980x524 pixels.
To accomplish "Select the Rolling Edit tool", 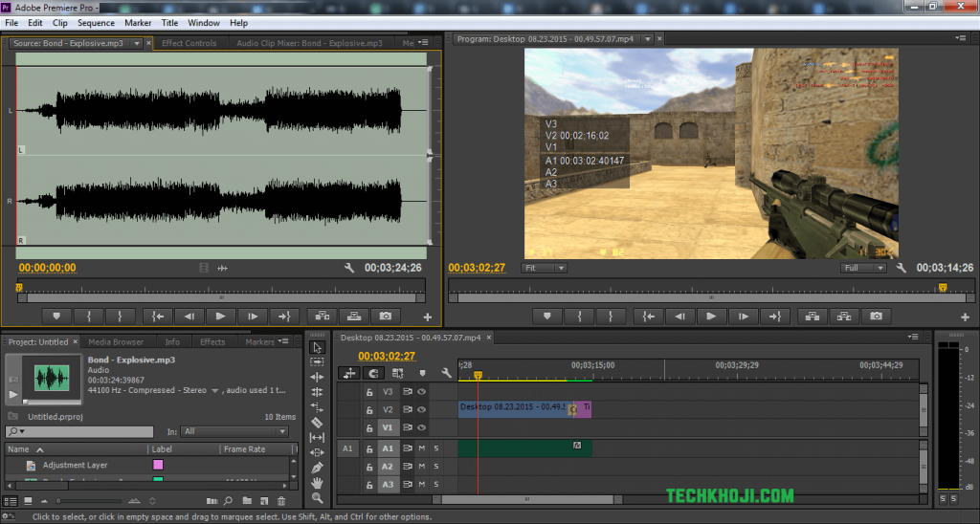I will pos(317,392).
